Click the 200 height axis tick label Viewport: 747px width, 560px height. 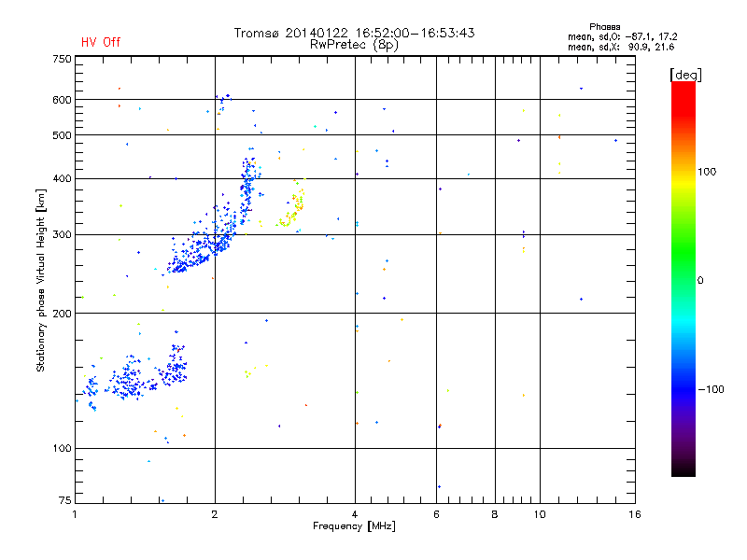62,314
